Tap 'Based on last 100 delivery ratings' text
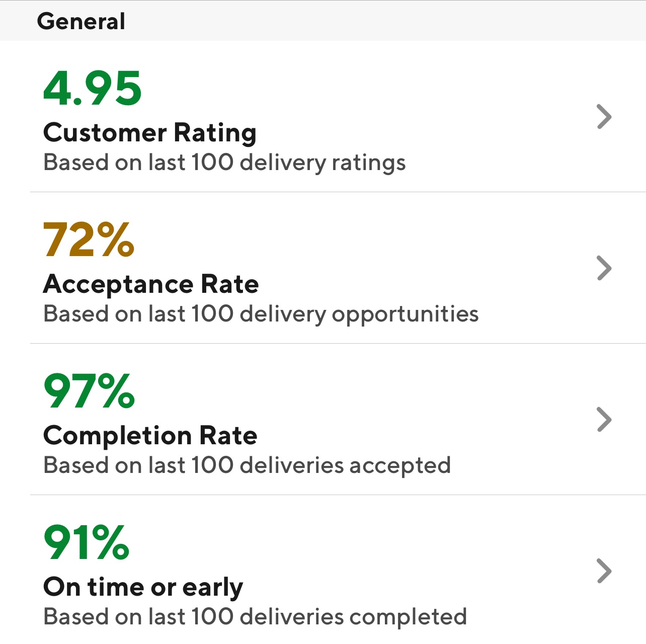The height and width of the screenshot is (644, 646). coord(224,163)
